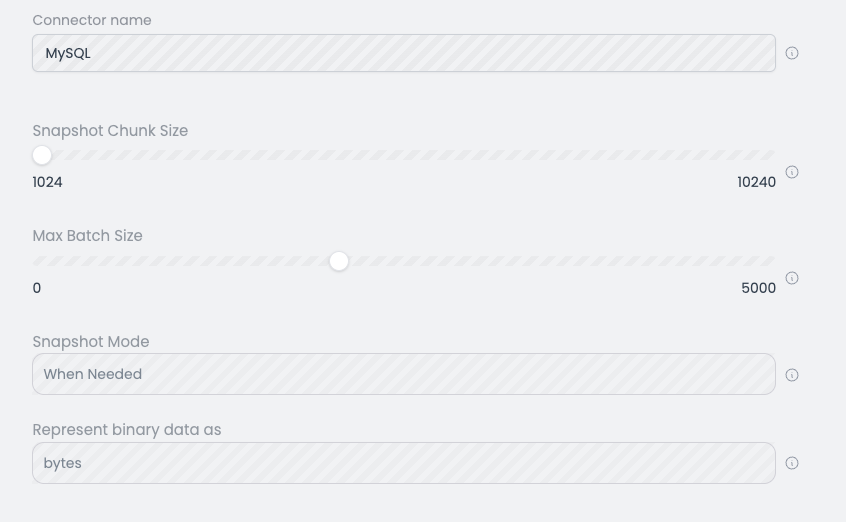Click the 1024 minimum value label
Viewport: 846px width, 522px height.
[x=47, y=182]
